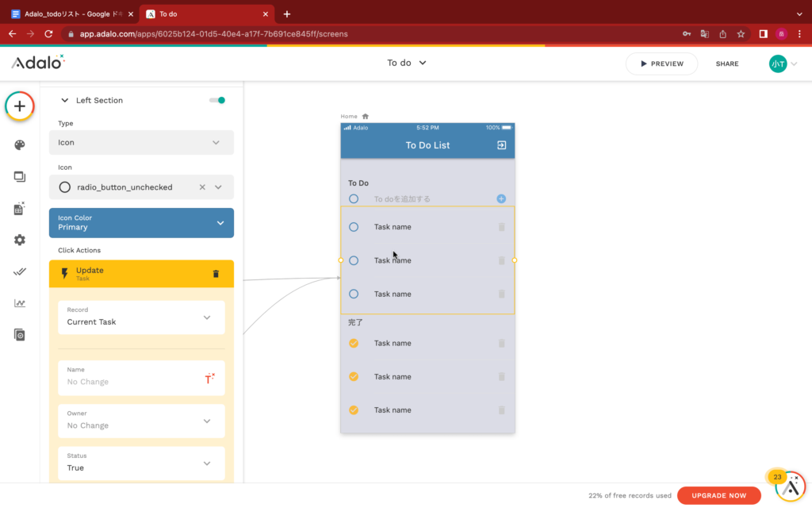The image size is (812, 508).
Task: Click the large plus Add Component button
Action: (20, 106)
